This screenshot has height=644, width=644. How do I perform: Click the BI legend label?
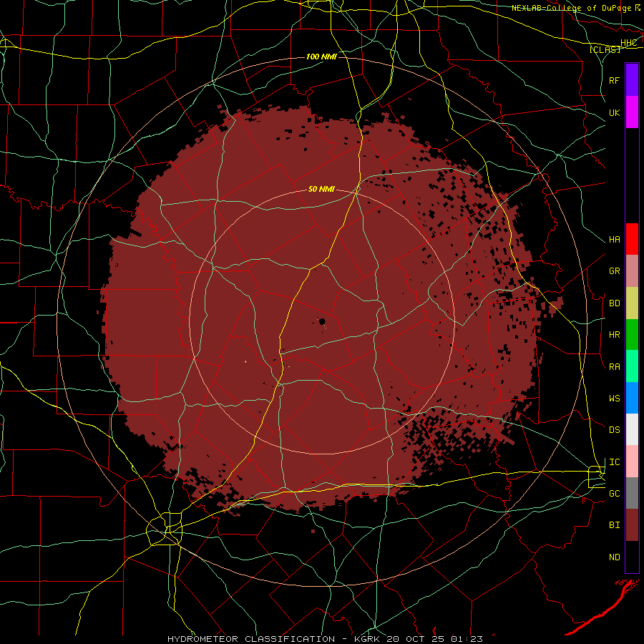pyautogui.click(x=615, y=525)
